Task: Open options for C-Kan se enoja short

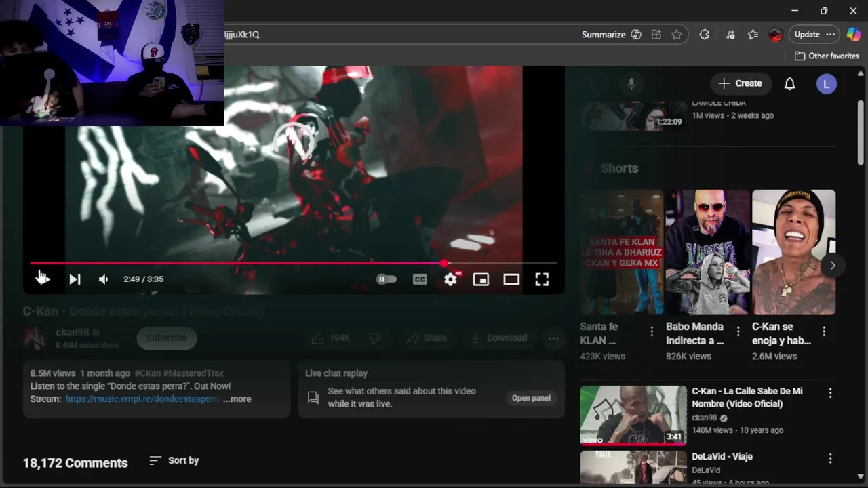Action: (824, 331)
